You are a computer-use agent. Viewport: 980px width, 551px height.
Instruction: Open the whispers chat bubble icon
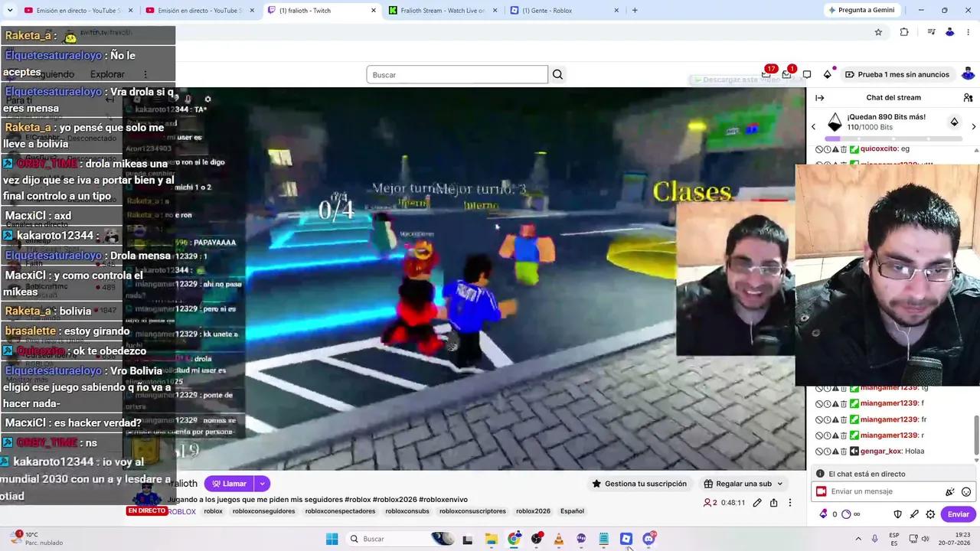pyautogui.click(x=807, y=74)
